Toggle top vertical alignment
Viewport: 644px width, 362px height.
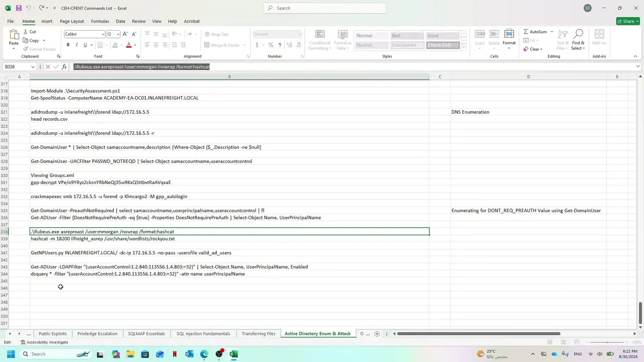(x=147, y=34)
